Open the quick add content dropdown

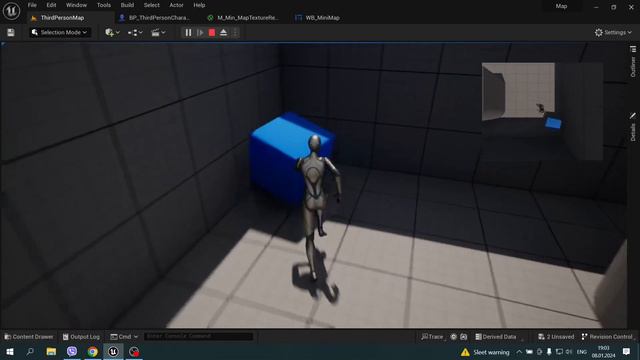coord(112,33)
